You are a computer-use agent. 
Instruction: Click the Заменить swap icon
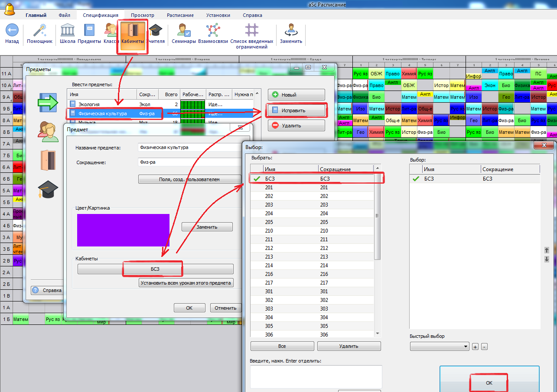point(291,31)
